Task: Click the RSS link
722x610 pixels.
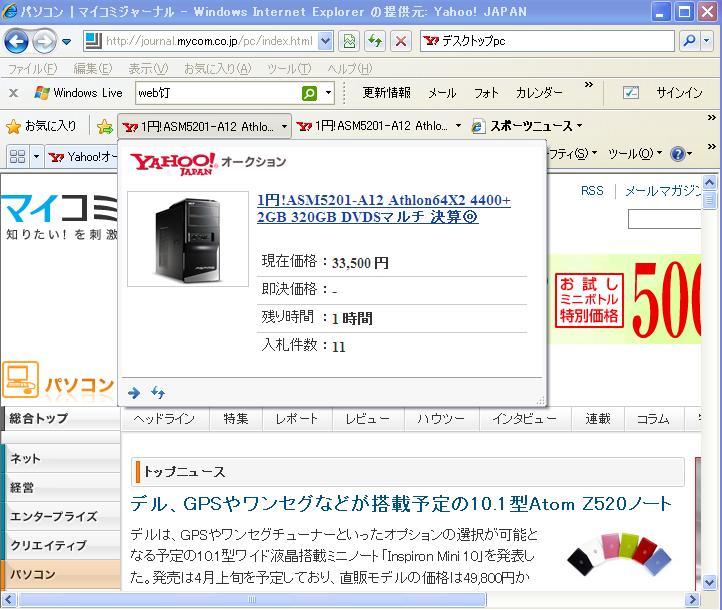Action: click(x=592, y=191)
